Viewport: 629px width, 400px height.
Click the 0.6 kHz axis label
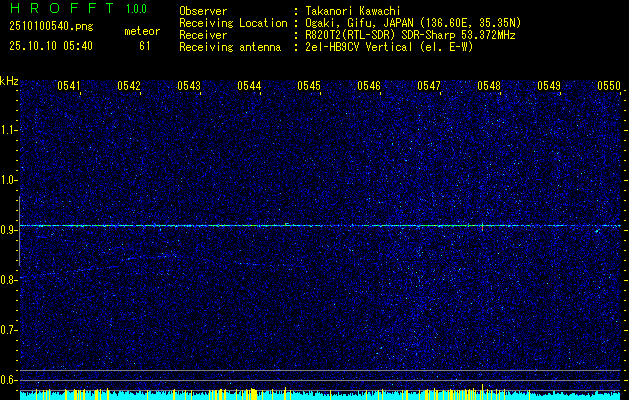(8, 380)
